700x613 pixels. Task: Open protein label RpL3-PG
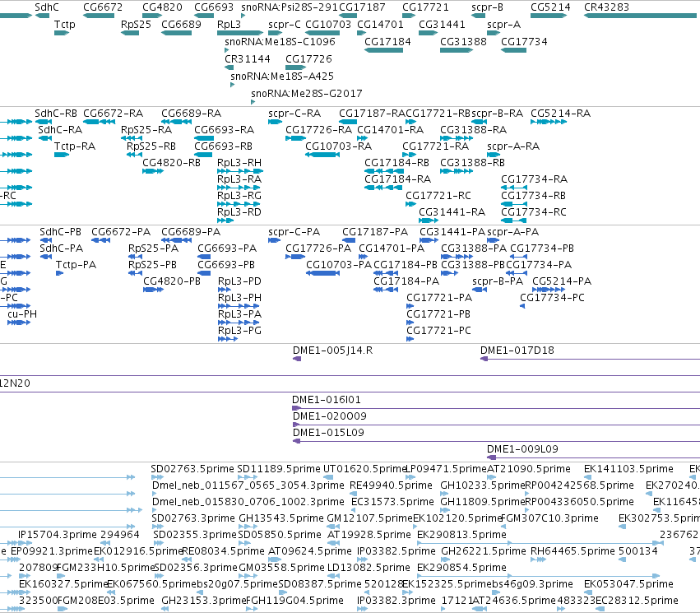click(x=239, y=331)
